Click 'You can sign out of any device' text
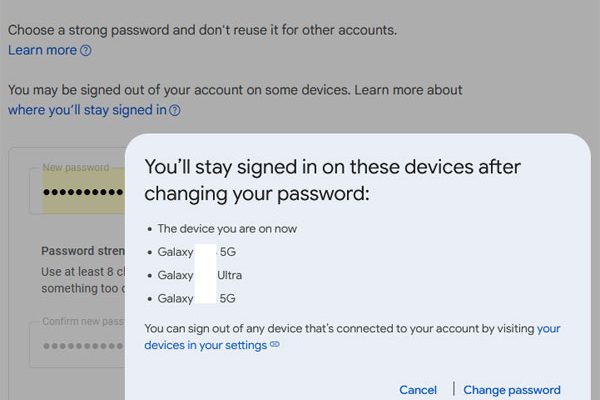 340,328
